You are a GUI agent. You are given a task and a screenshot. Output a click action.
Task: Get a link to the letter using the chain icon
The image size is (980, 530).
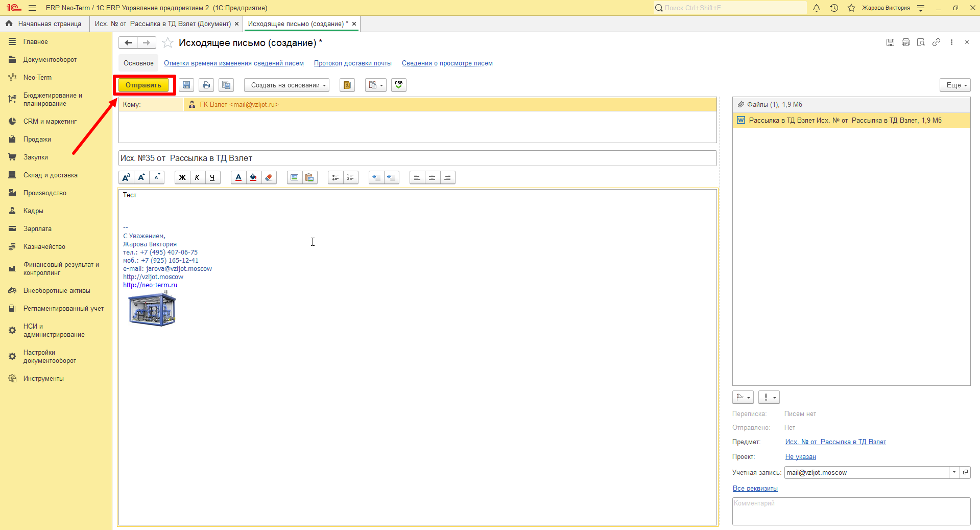coord(936,42)
